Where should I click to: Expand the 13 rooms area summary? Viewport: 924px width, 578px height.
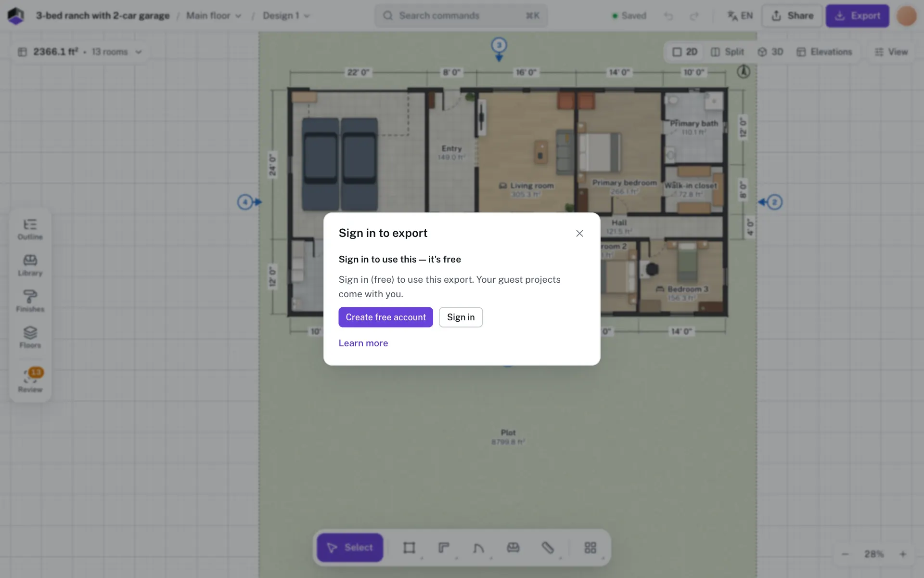(80, 52)
